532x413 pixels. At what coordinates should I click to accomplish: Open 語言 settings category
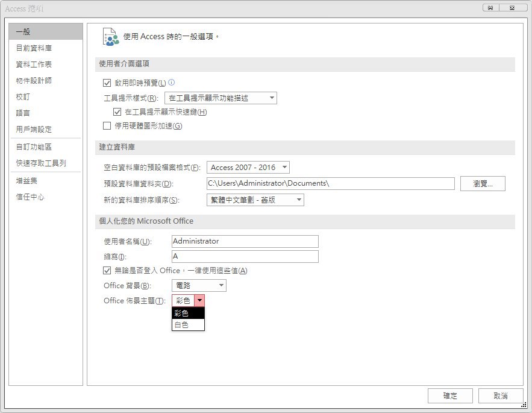click(x=46, y=113)
